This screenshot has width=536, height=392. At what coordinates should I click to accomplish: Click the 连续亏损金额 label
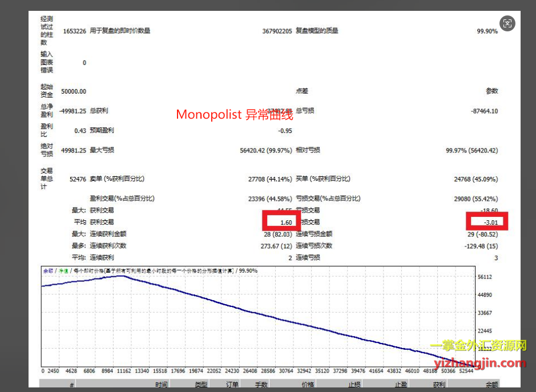(x=314, y=234)
